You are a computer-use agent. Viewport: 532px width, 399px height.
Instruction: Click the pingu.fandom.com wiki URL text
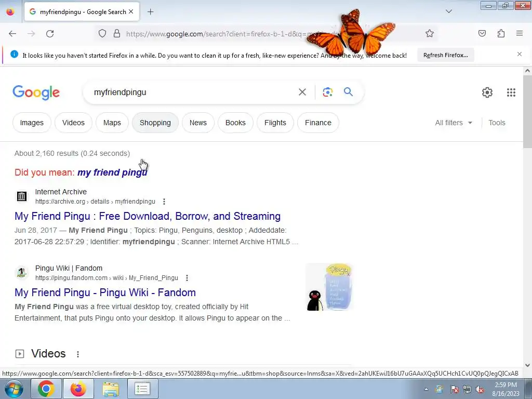tap(107, 278)
